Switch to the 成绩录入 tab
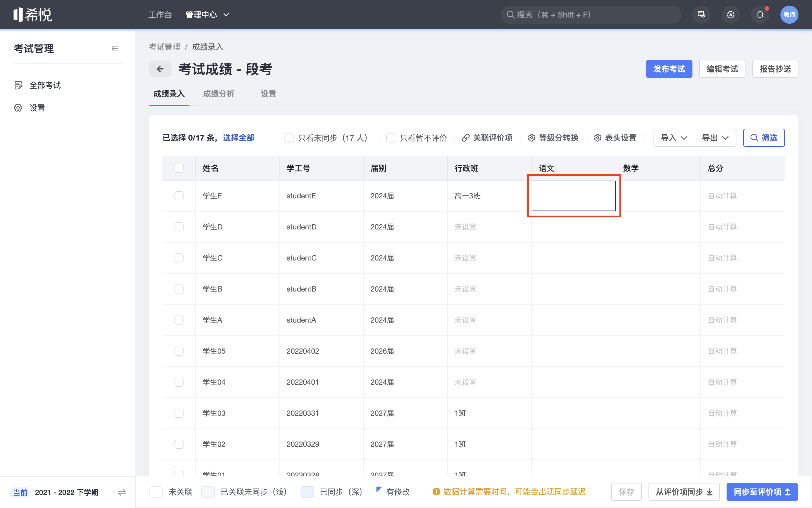This screenshot has height=508, width=812. click(169, 94)
